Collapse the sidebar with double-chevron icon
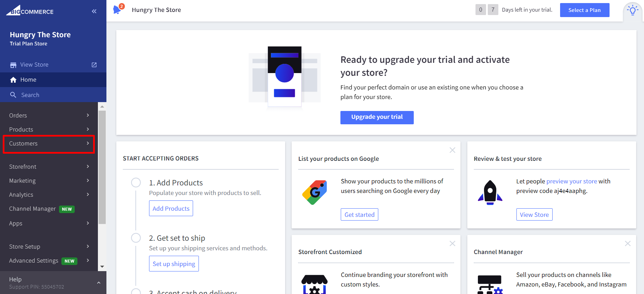Screen dimensions: 644x294 coord(94,11)
